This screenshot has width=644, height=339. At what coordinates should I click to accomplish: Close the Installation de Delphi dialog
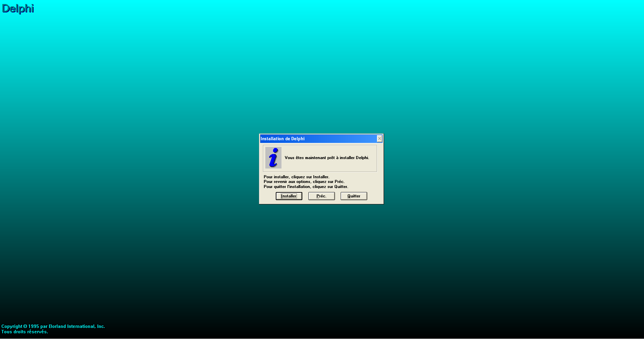coord(380,139)
